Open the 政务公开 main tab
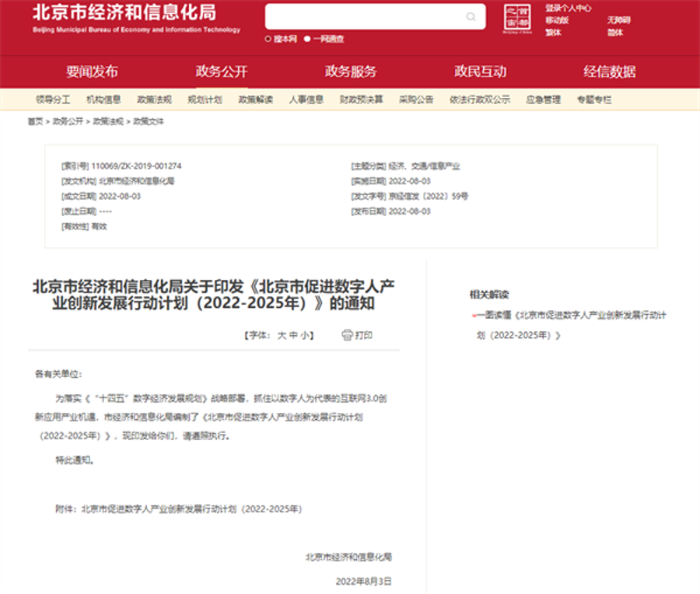 tap(222, 72)
